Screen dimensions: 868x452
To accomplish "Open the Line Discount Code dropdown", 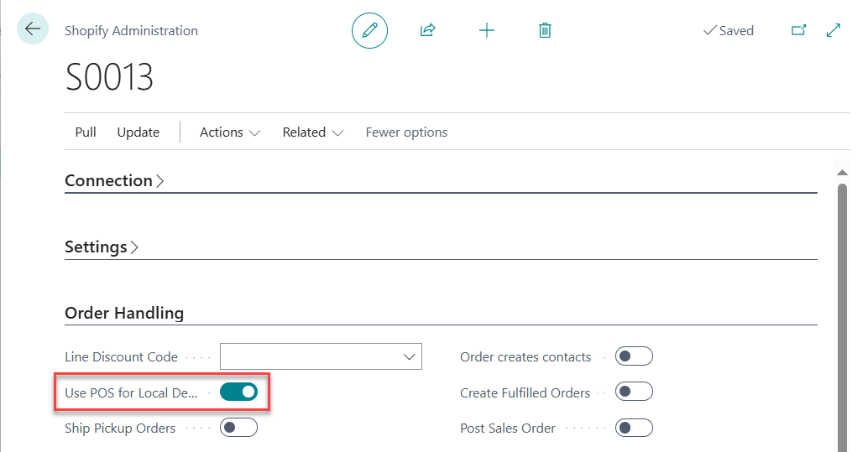I will 410,356.
